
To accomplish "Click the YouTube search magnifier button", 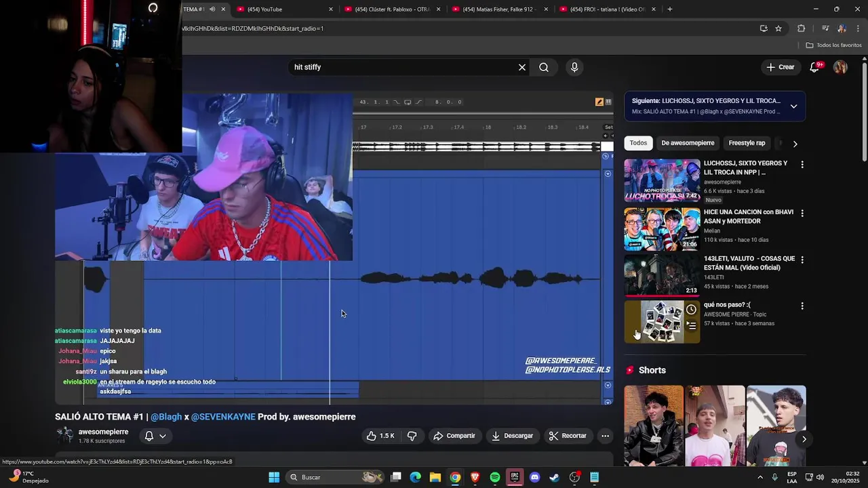I will [544, 67].
